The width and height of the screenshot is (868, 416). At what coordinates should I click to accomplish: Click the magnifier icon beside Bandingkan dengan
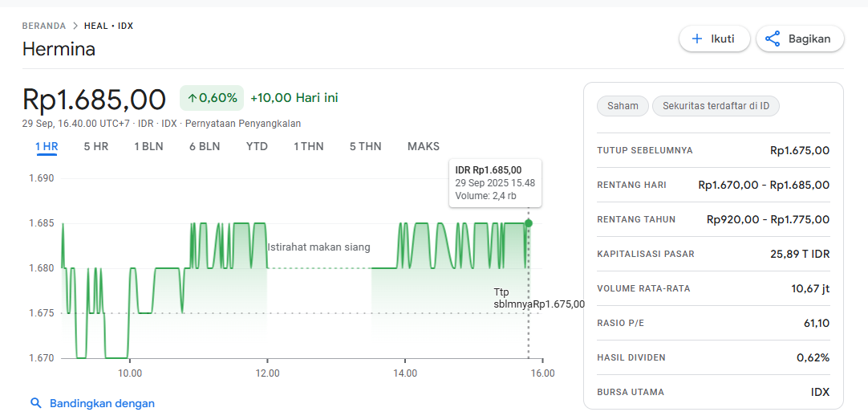[x=35, y=403]
